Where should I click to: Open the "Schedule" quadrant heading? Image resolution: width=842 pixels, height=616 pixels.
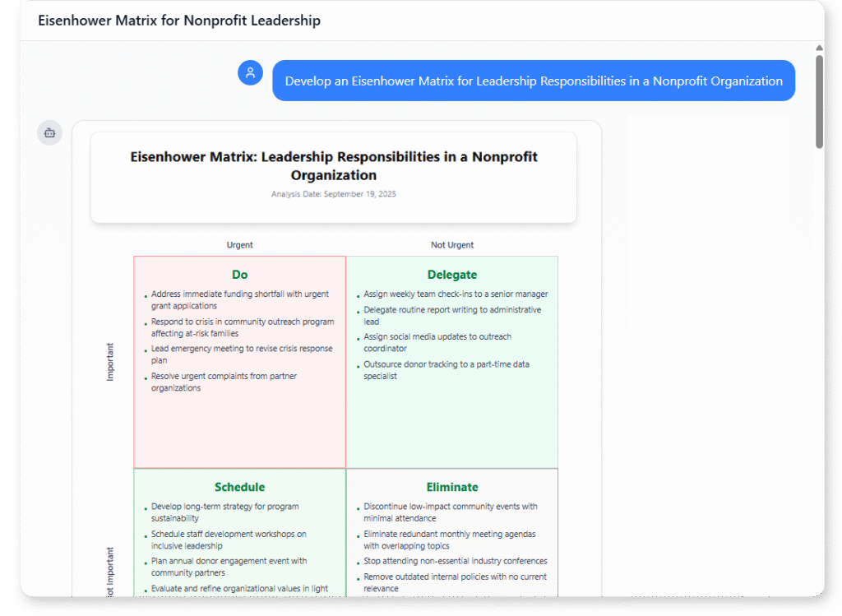[x=239, y=487]
